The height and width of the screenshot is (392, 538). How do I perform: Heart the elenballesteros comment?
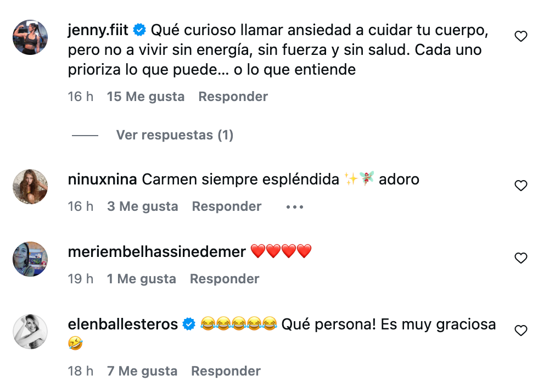[520, 331]
